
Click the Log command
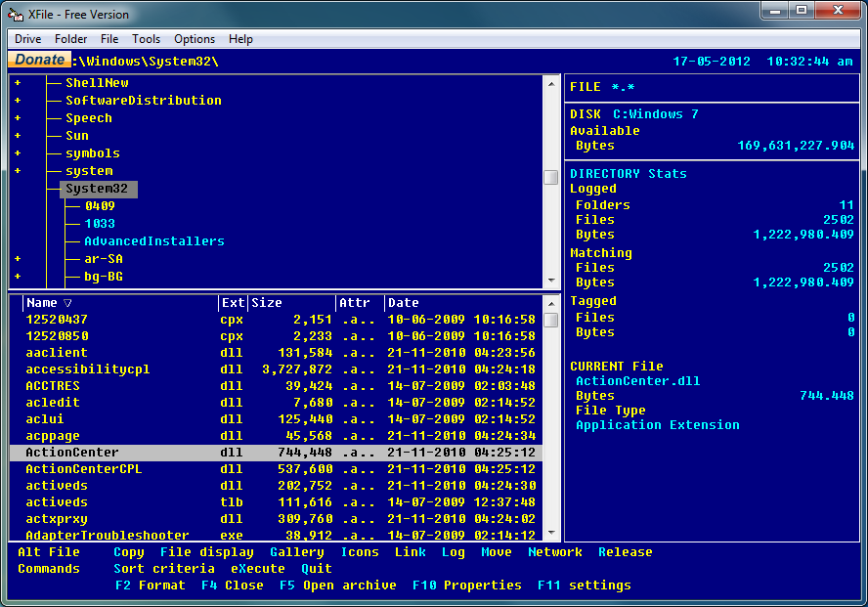[453, 552]
